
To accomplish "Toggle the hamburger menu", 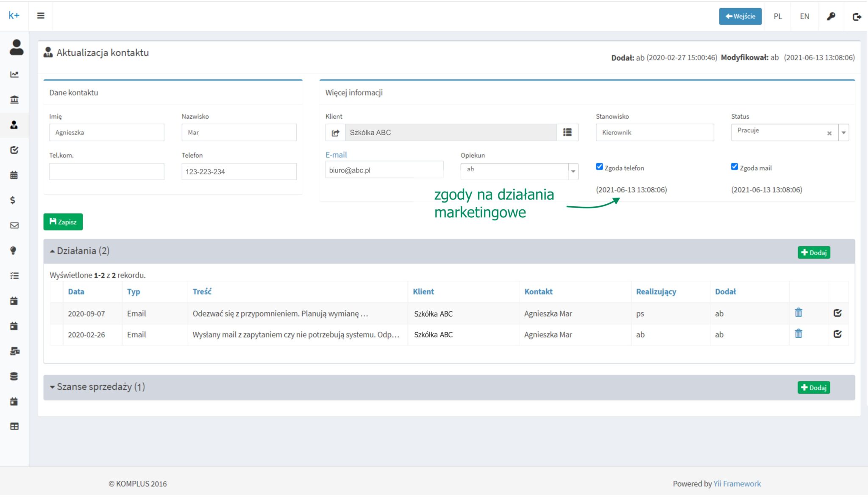I will 41,16.
